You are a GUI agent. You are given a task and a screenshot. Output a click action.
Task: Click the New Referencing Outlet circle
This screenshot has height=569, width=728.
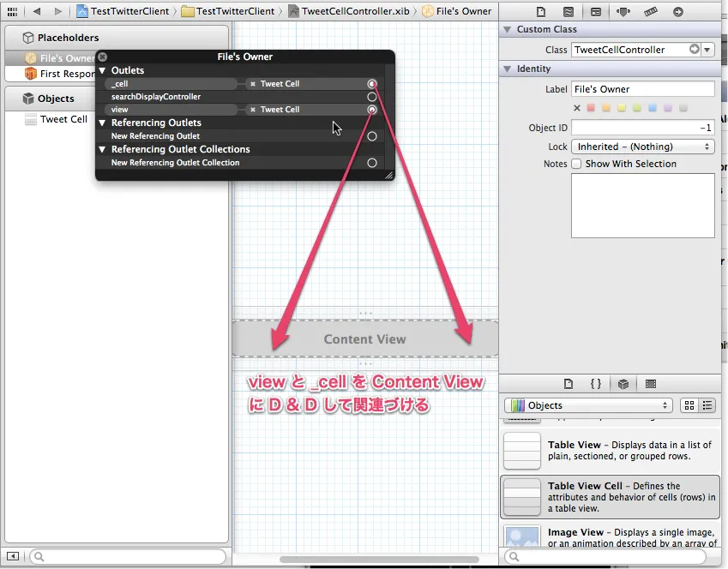372,136
